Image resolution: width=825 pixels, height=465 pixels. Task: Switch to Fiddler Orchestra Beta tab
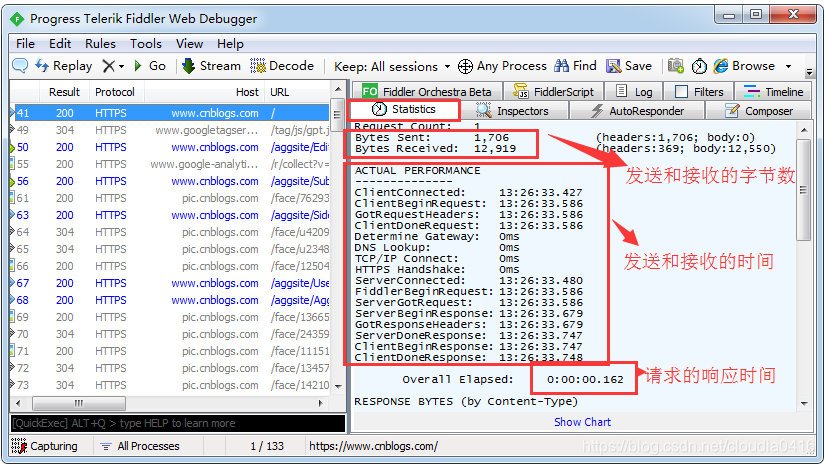[x=427, y=92]
